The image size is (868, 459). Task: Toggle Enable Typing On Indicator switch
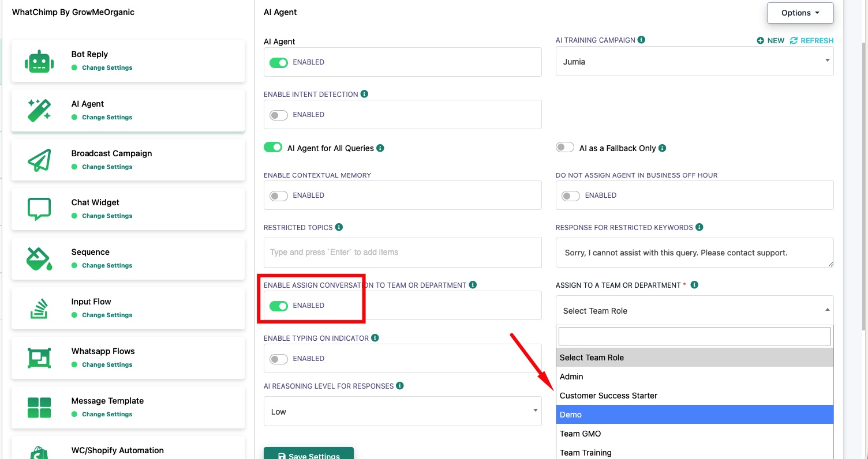tap(279, 359)
